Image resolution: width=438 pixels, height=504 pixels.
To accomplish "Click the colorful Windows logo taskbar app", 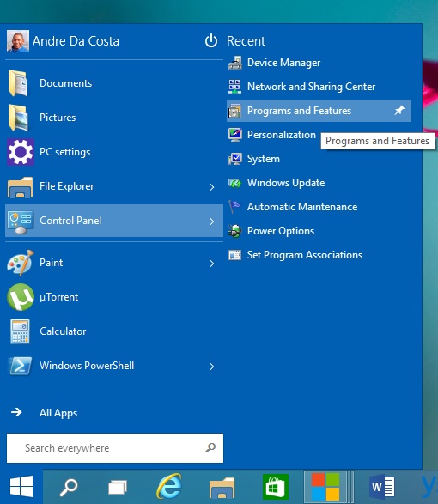I will point(325,487).
